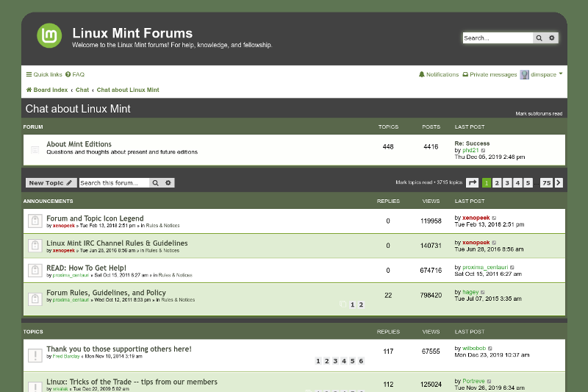Click the Forum and Topic Icon Legend lock icon

tap(35, 221)
